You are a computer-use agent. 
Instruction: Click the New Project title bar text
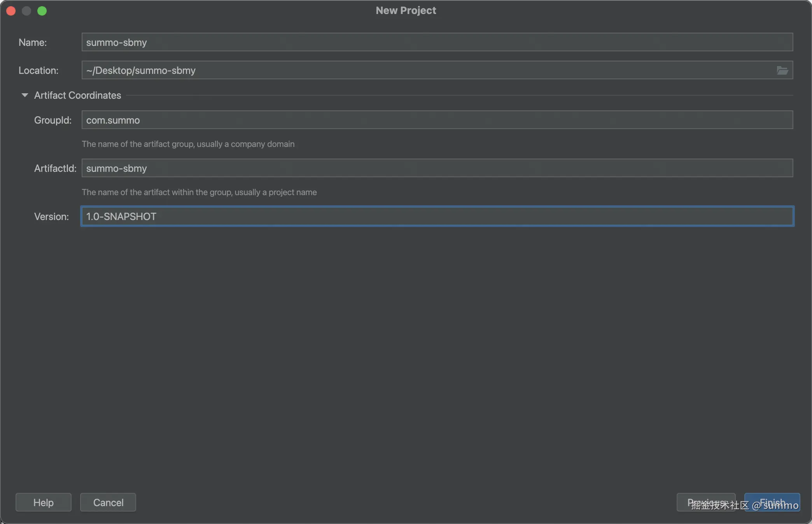point(406,10)
